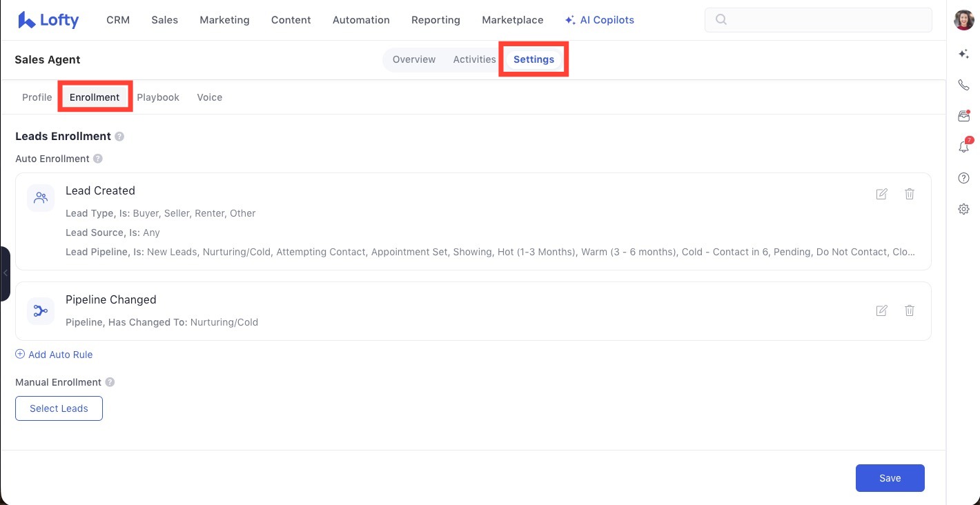Open the settings gear in the sidebar
The height and width of the screenshot is (505, 980).
(x=963, y=208)
